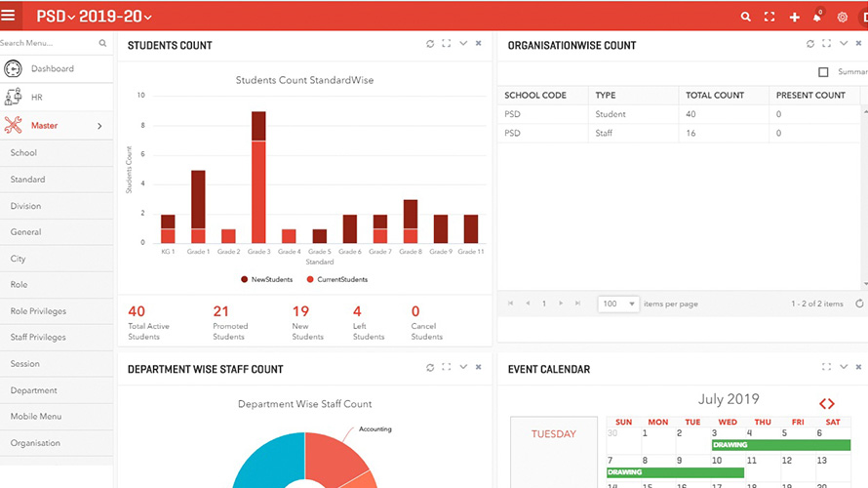Screen dimensions: 868x488
Task: Open the Standard menu item
Action: [x=57, y=180]
